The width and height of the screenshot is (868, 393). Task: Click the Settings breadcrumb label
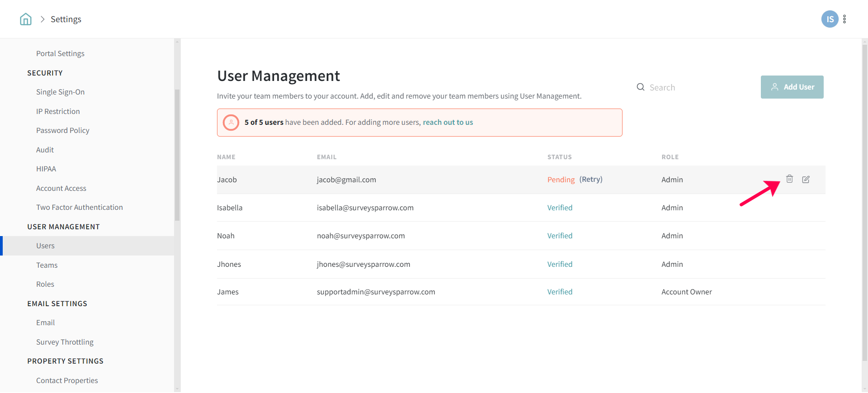click(x=66, y=19)
